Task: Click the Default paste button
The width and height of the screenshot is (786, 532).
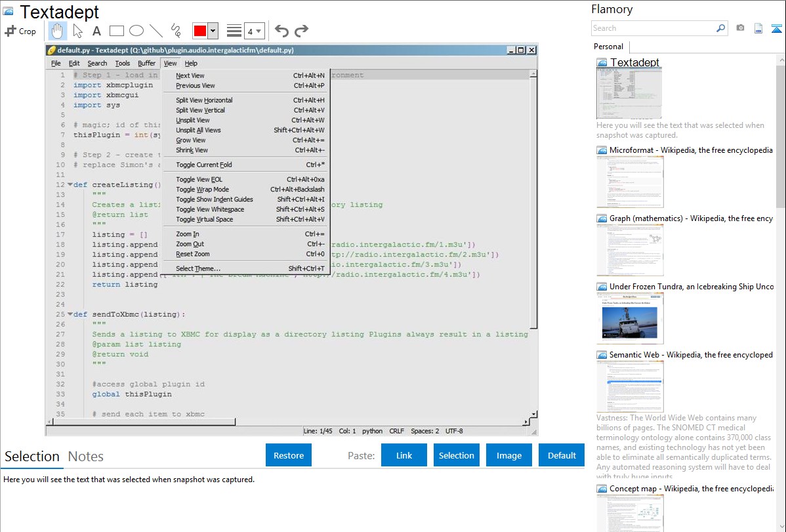Action: (562, 455)
